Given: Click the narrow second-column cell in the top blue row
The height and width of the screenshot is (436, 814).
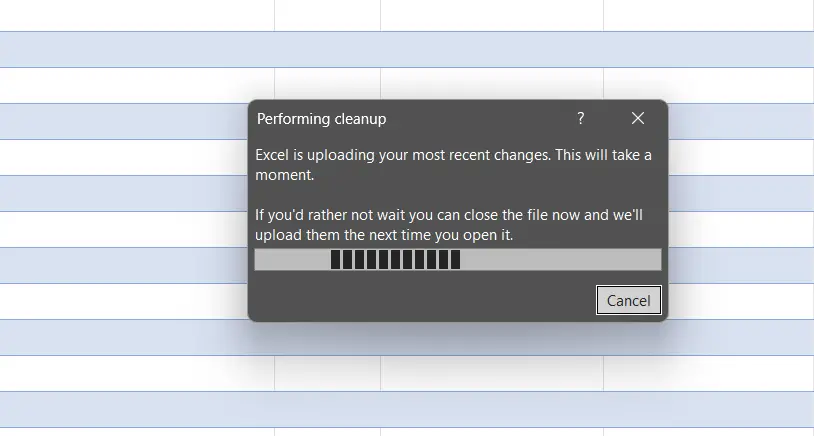Looking at the screenshot, I should click(327, 49).
